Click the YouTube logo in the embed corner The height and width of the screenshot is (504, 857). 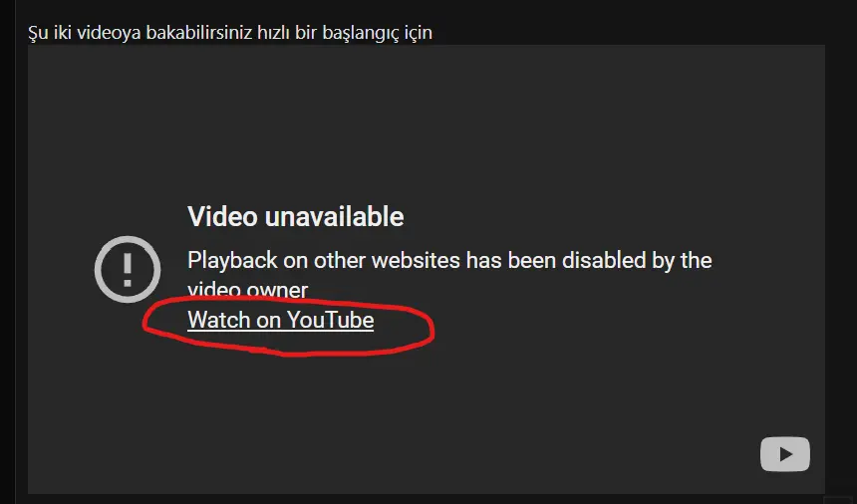pos(785,454)
